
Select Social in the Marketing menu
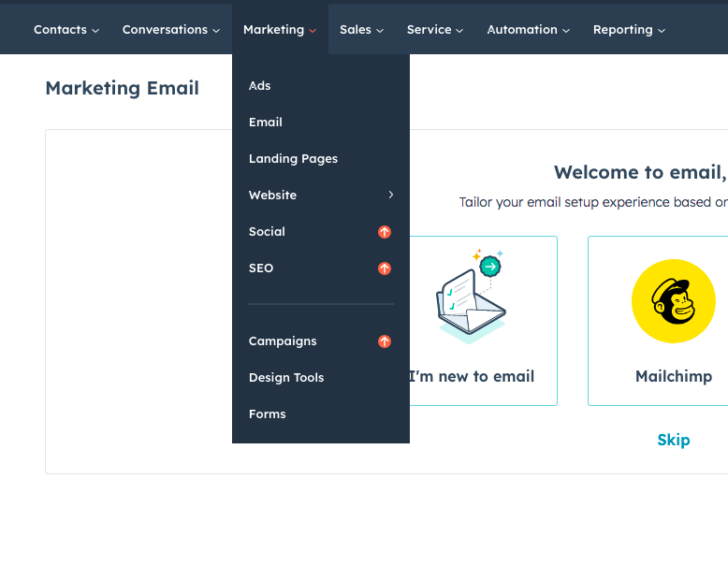tap(267, 232)
